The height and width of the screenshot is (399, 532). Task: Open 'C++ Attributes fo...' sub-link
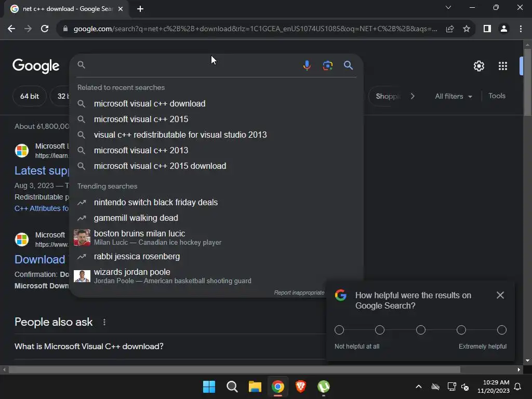tap(42, 209)
